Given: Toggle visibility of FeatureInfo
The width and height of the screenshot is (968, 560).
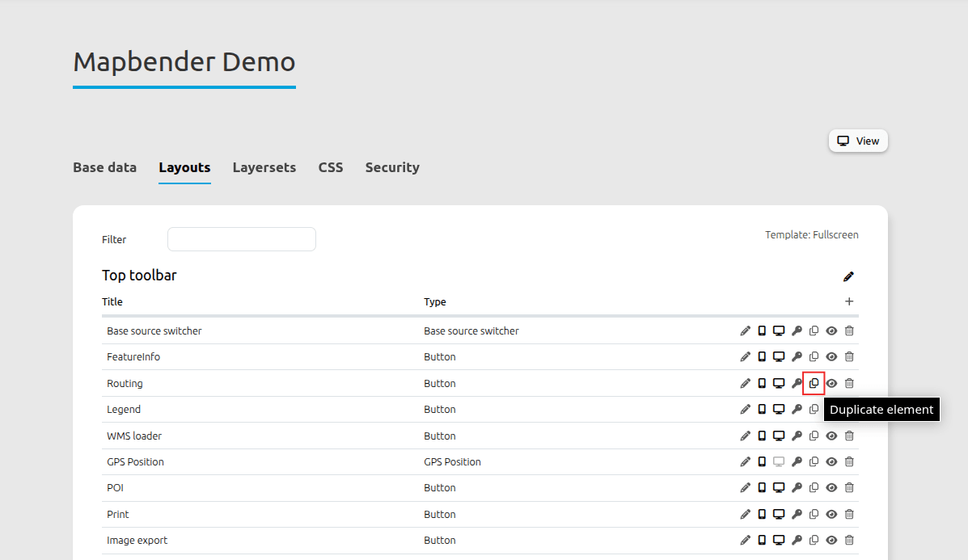Looking at the screenshot, I should [x=831, y=357].
